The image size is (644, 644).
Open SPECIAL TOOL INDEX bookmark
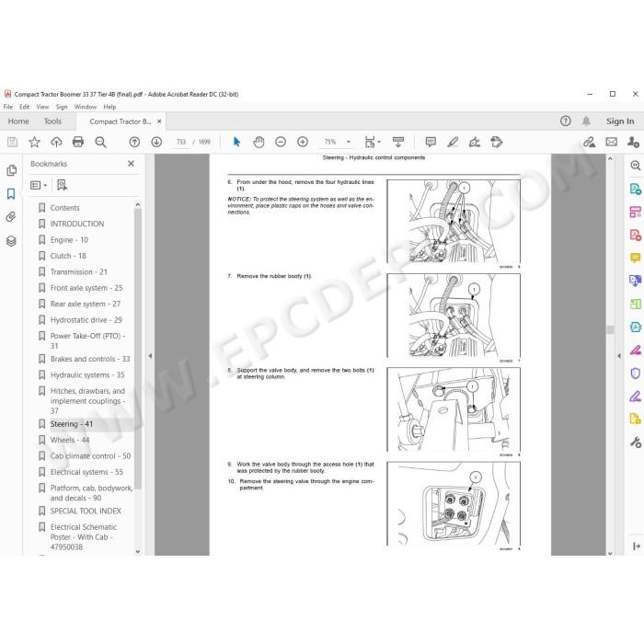[86, 511]
